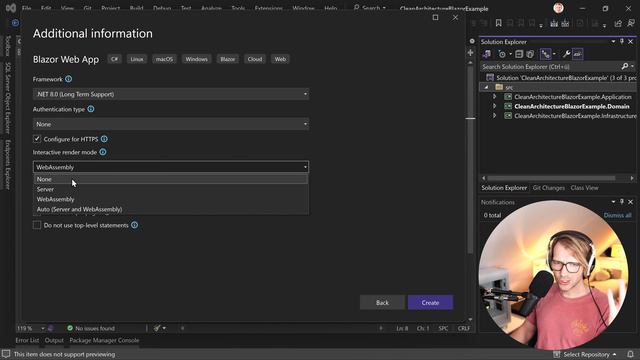Image resolution: width=640 pixels, height=360 pixels.
Task: Toggle the preview selected items icon
Action: point(578,54)
